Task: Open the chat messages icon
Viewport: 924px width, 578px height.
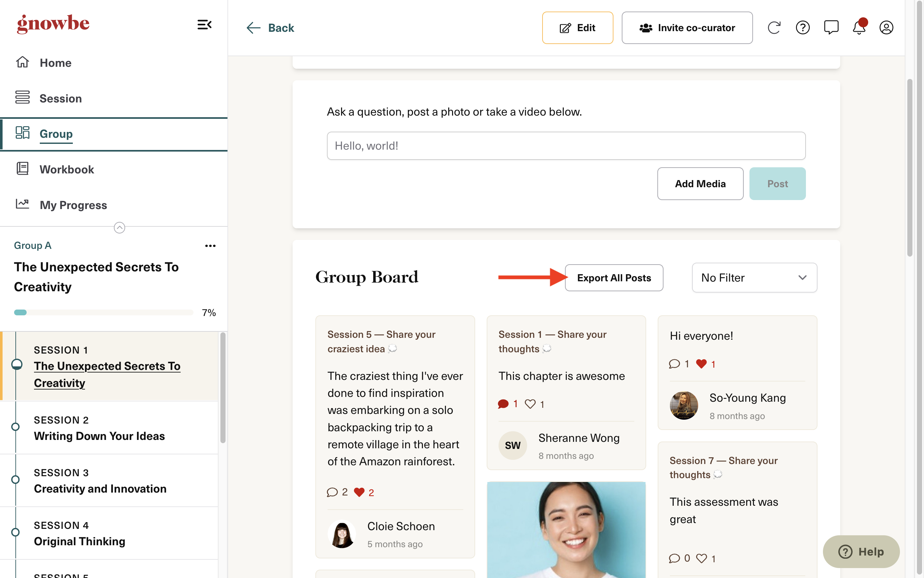Action: (831, 28)
